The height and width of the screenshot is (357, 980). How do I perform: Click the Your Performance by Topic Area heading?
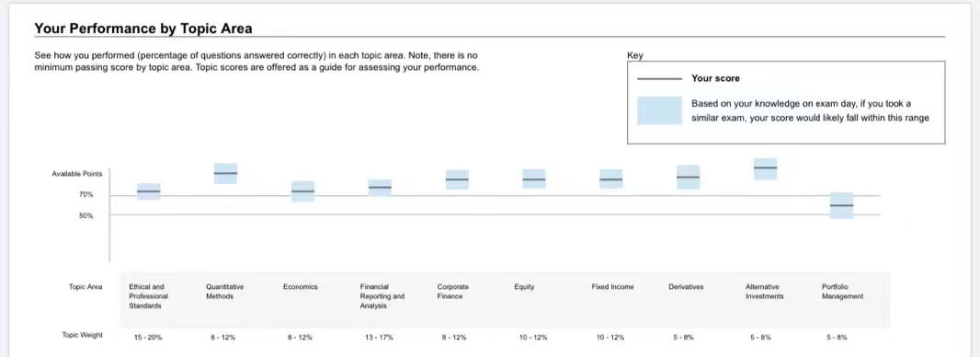(143, 29)
